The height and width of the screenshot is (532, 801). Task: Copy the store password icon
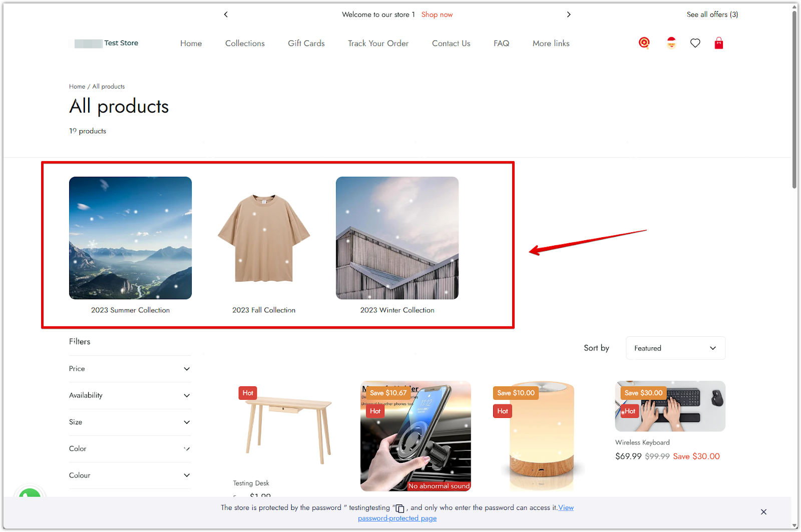[400, 508]
